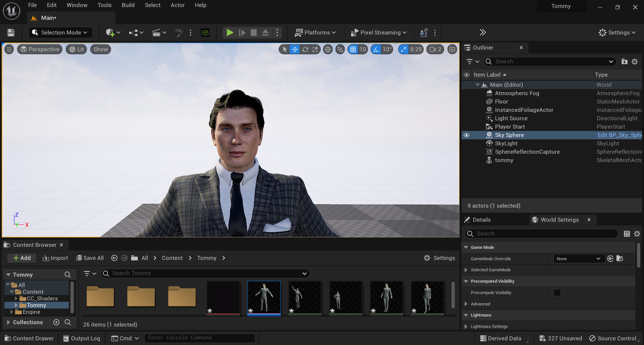This screenshot has height=345, width=644.
Task: Select the highlighted character asset thumbnail
Action: [x=264, y=298]
